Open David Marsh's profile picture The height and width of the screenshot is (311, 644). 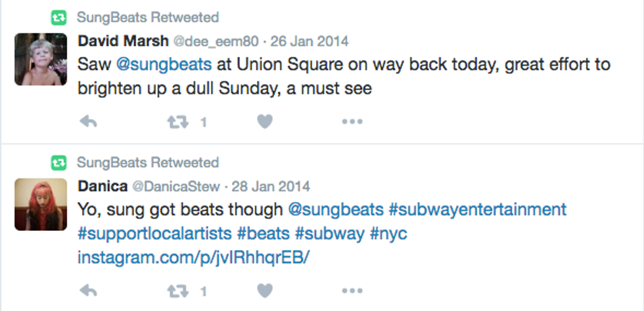[x=41, y=59]
